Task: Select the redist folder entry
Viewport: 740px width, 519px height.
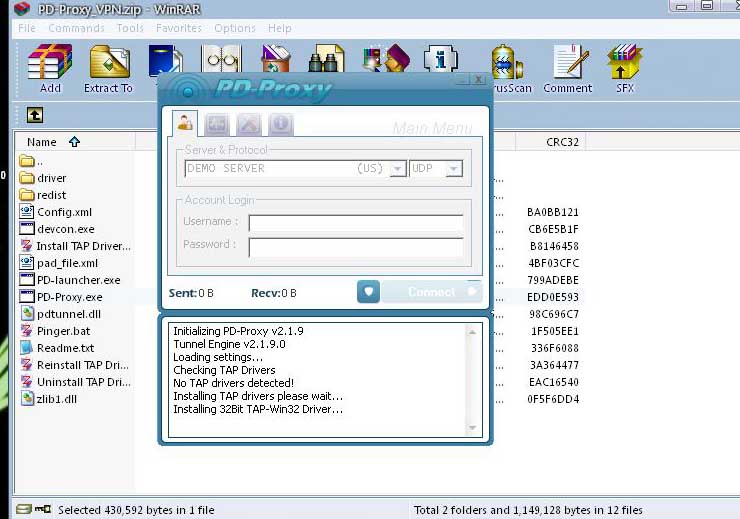Action: click(43, 195)
